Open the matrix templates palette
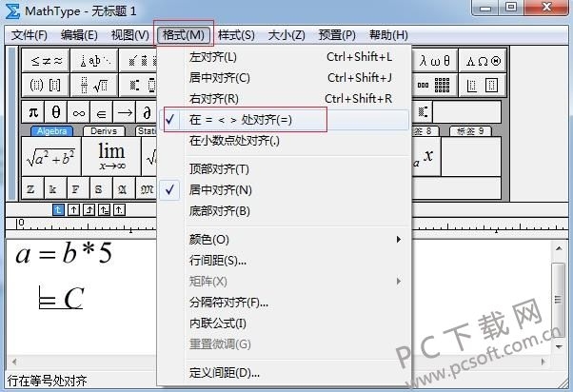Screen dimensions: 573x392 click(x=434, y=85)
